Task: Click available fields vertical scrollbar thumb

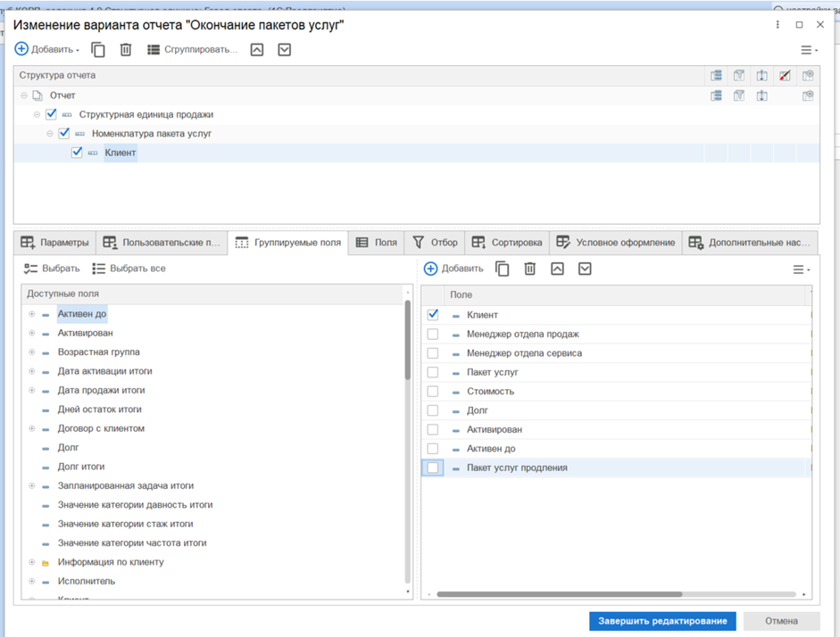Action: 408,340
